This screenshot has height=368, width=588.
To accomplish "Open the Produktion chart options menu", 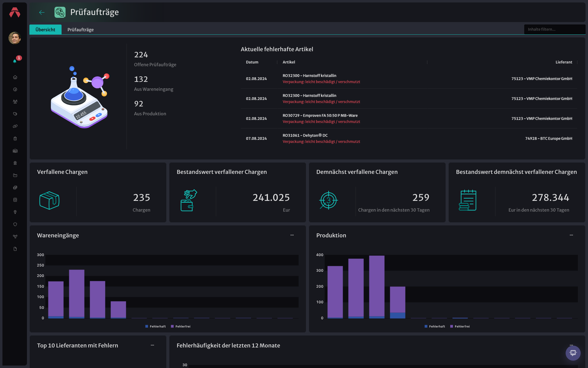I will [571, 235].
